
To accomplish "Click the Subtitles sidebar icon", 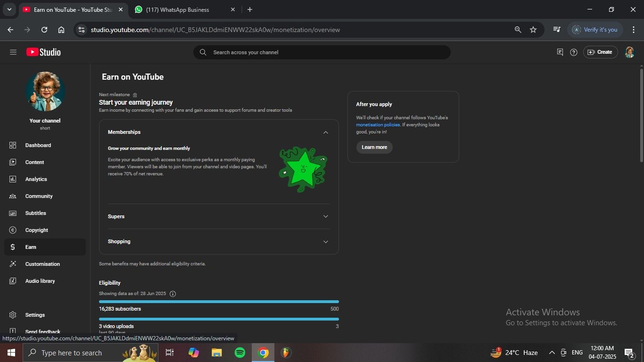I will [x=13, y=213].
